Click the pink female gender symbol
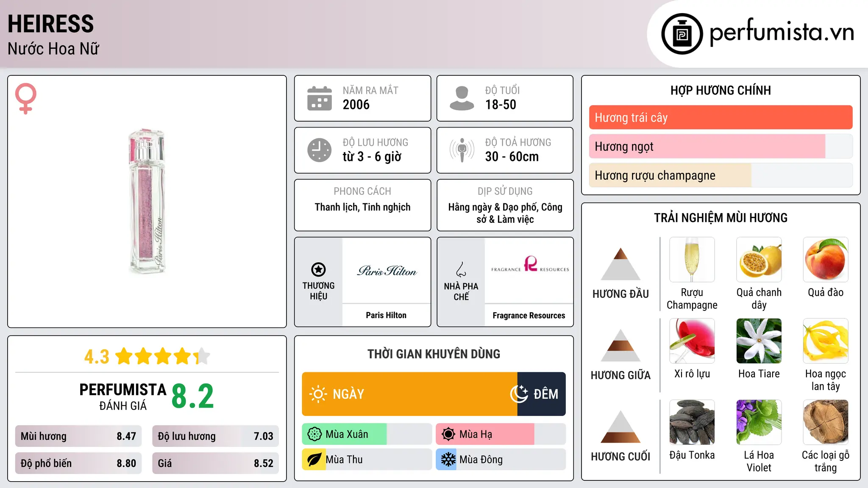Viewport: 868px width, 488px height. click(x=26, y=98)
